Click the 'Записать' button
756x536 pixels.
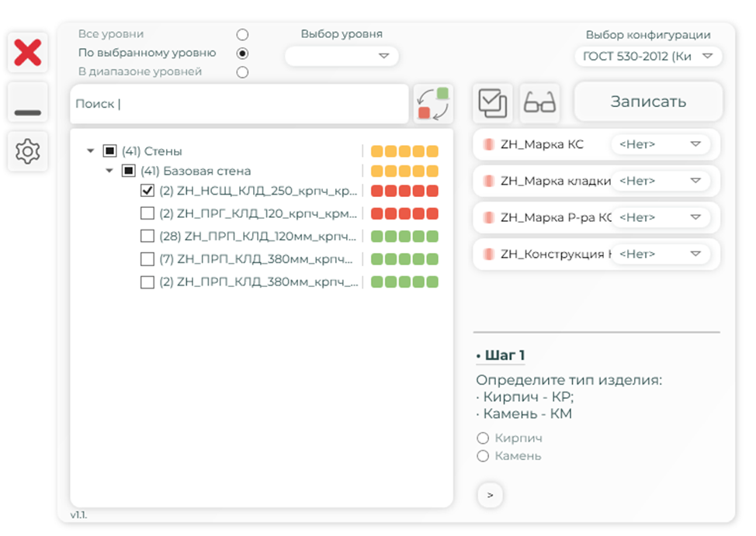[x=648, y=102]
